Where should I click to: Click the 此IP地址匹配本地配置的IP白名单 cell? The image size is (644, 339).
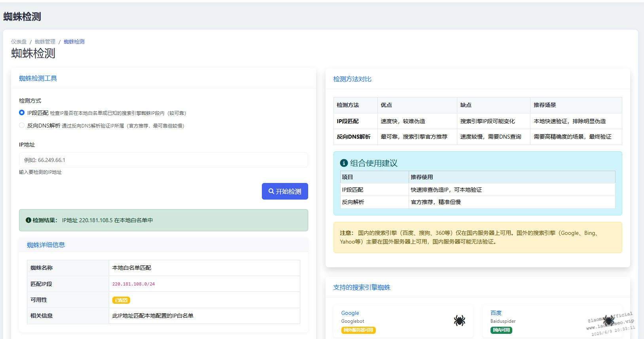point(204,316)
